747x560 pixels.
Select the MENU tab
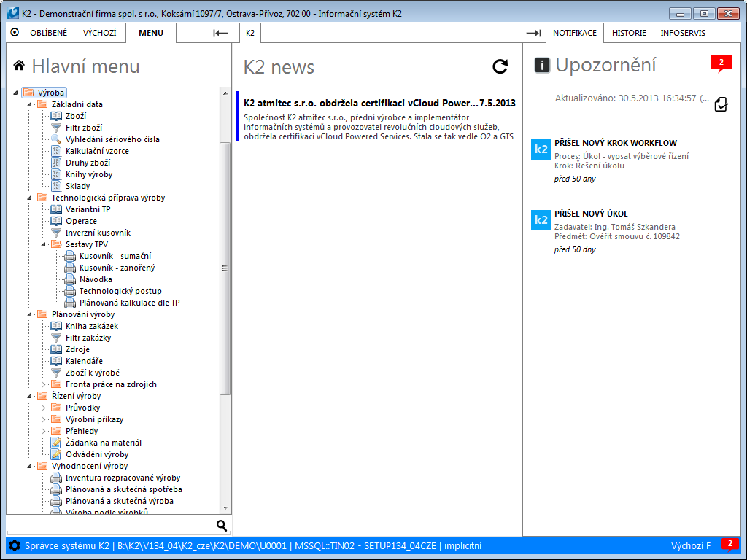(151, 33)
